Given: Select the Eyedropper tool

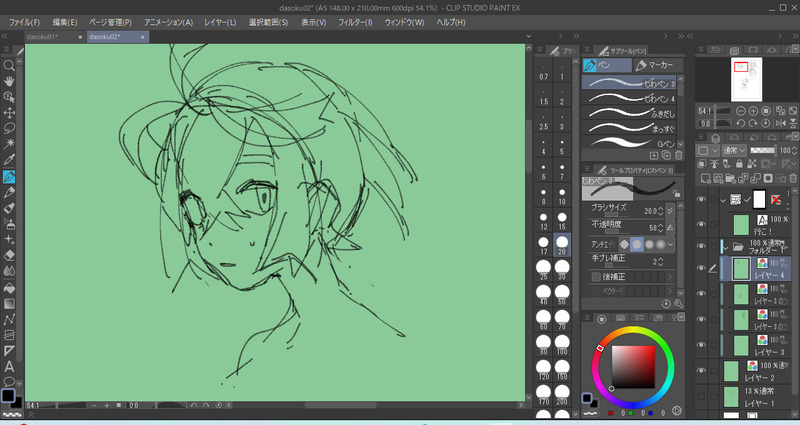Looking at the screenshot, I should pyautogui.click(x=9, y=160).
